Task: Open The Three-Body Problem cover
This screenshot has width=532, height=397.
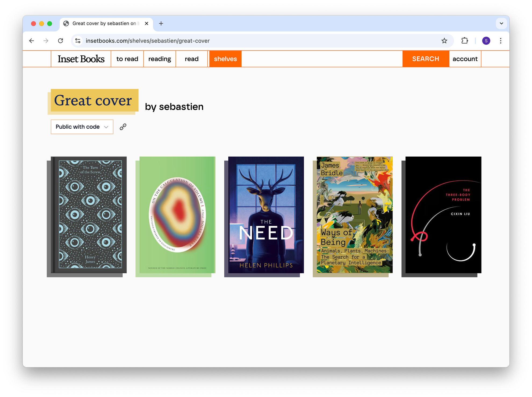Action: [443, 215]
